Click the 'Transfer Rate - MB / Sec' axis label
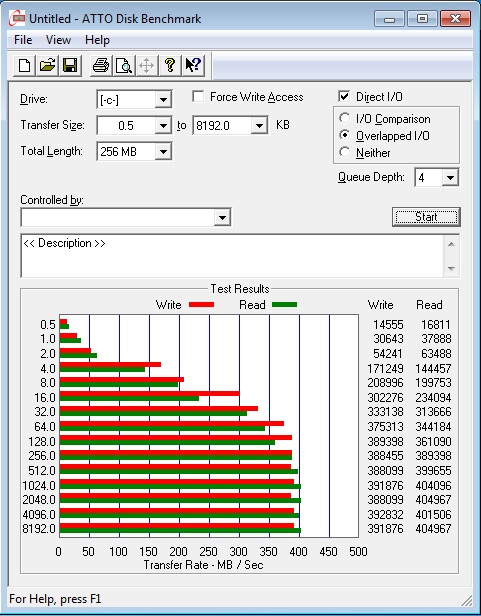 point(203,565)
